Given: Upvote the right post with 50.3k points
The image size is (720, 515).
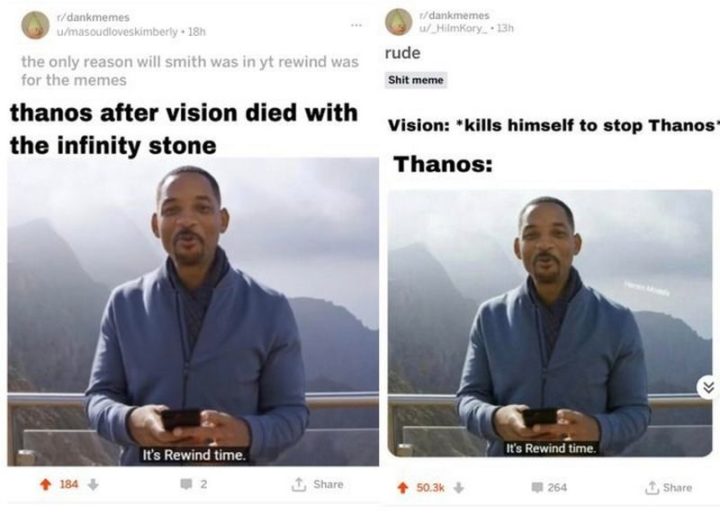Looking at the screenshot, I should pos(401,487).
